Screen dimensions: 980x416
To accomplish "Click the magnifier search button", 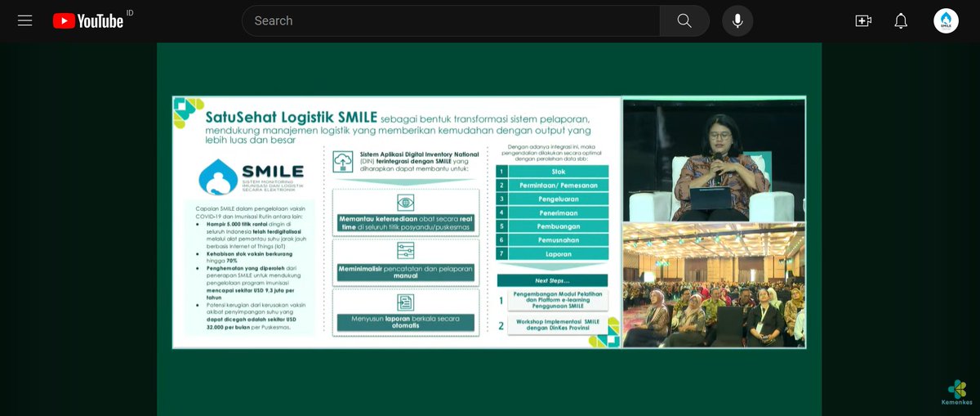I will pyautogui.click(x=684, y=20).
